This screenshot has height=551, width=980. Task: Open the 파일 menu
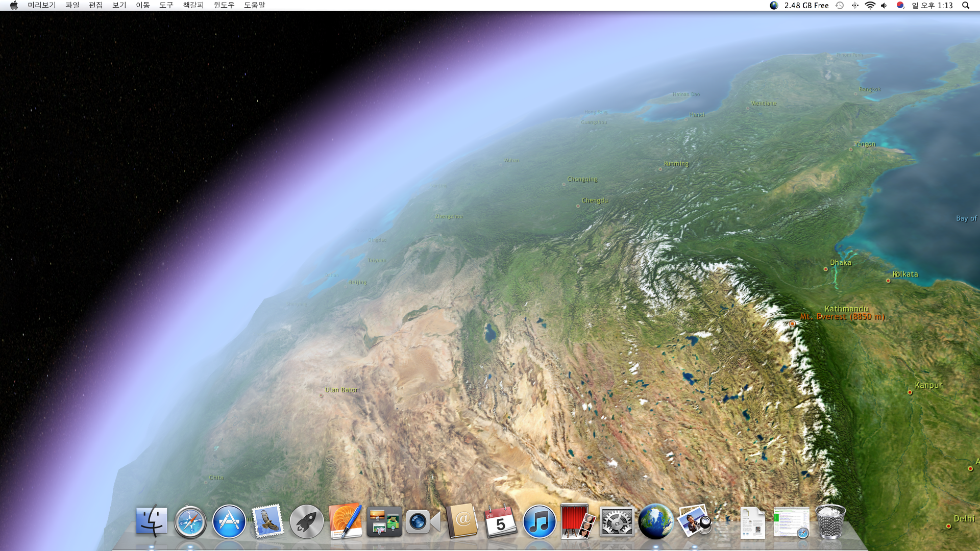coord(72,5)
